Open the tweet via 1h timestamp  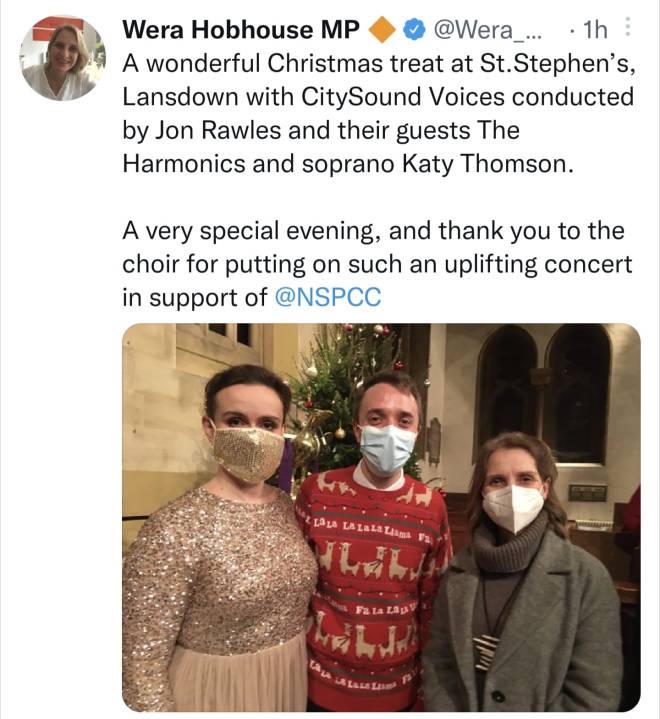pyautogui.click(x=593, y=31)
